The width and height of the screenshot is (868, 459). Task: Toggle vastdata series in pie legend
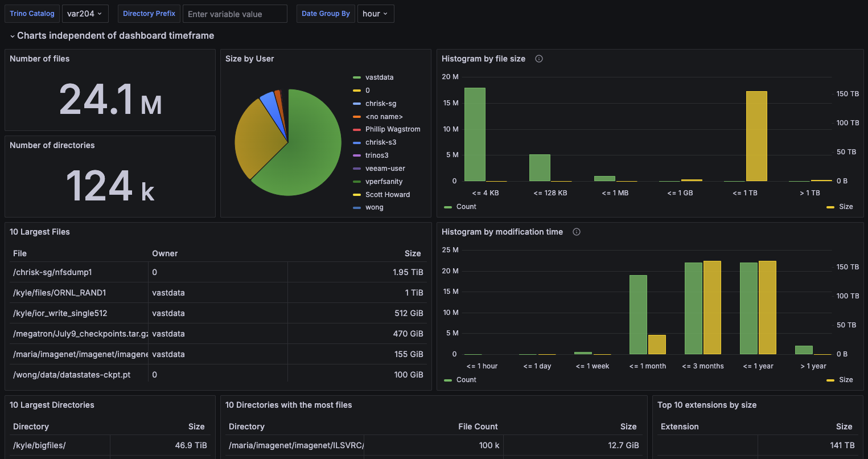click(379, 77)
